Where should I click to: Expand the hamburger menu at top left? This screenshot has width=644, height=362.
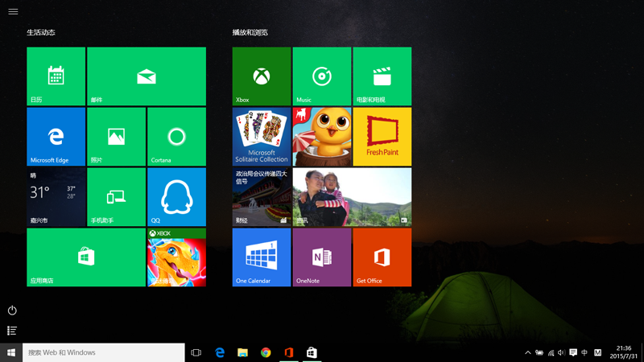tap(13, 11)
